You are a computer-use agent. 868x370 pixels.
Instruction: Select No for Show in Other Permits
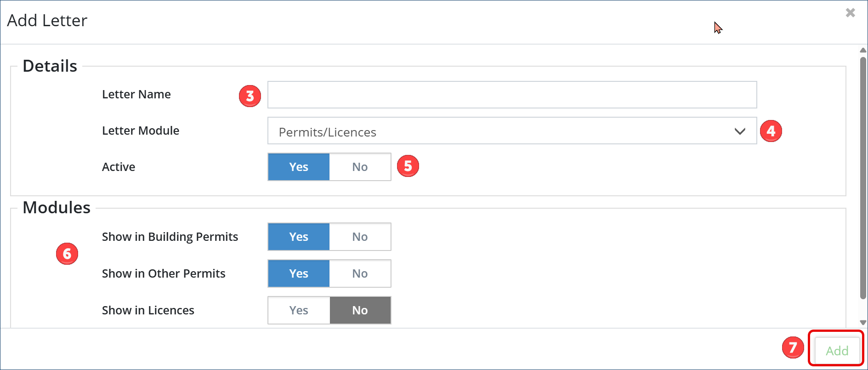point(360,273)
